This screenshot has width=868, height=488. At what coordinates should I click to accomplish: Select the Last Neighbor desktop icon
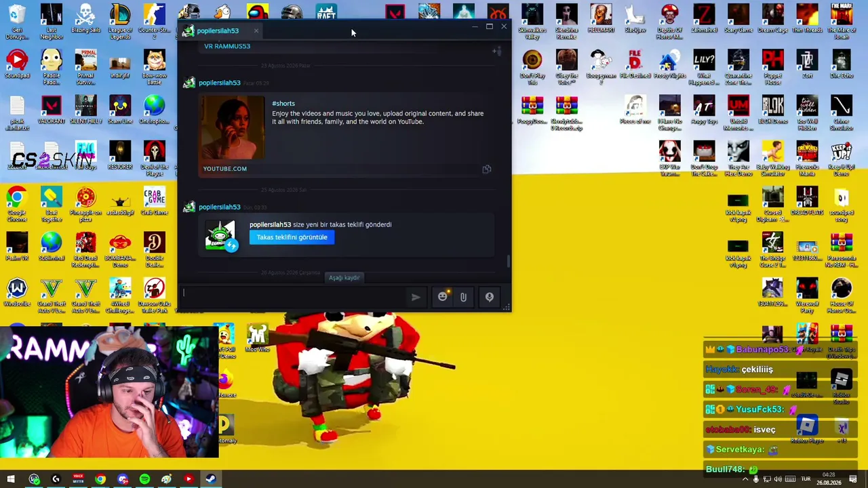tap(52, 22)
